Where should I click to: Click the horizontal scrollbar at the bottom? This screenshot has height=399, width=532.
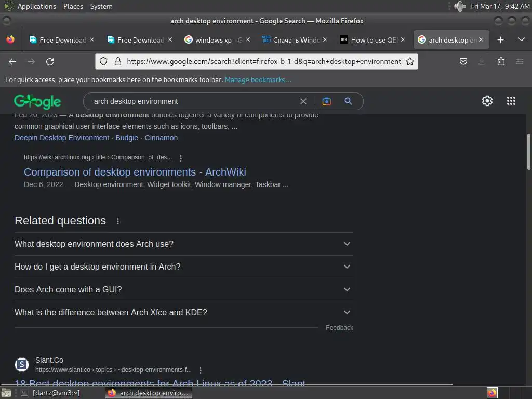[227, 385]
